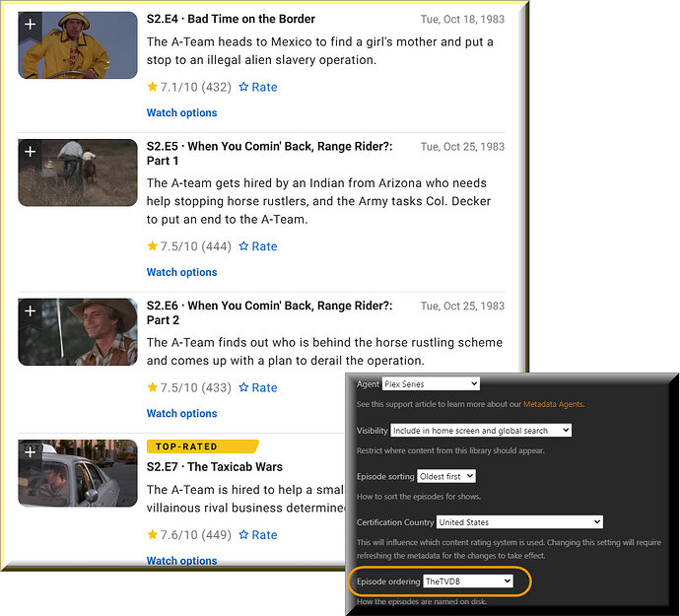Viewport: 680px width, 616px height.
Task: Click air date Tue, Oct 18, 1983
Action: click(x=463, y=20)
